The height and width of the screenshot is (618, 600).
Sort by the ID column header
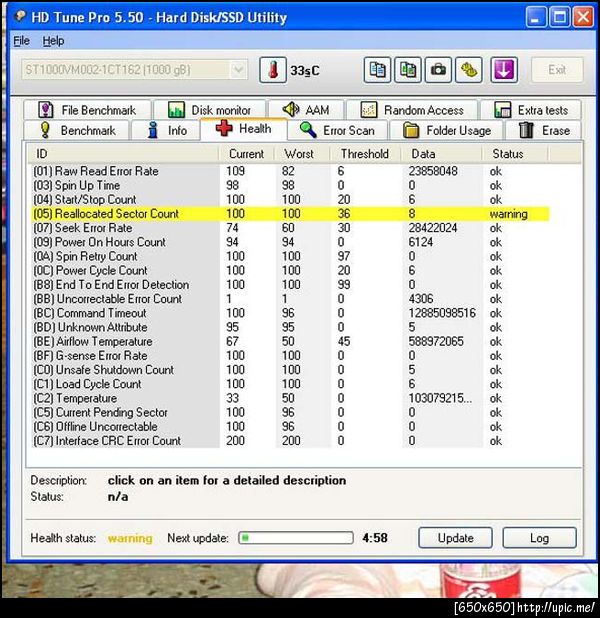123,154
